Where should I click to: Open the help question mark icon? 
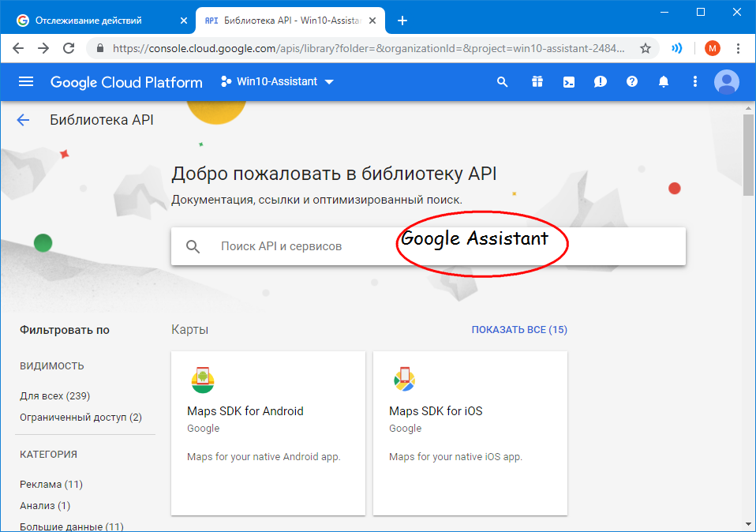click(x=631, y=82)
